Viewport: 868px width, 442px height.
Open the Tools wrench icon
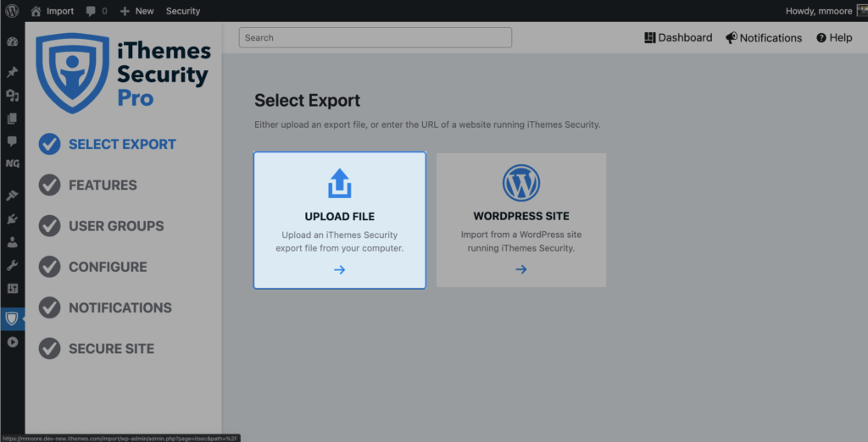click(x=12, y=266)
